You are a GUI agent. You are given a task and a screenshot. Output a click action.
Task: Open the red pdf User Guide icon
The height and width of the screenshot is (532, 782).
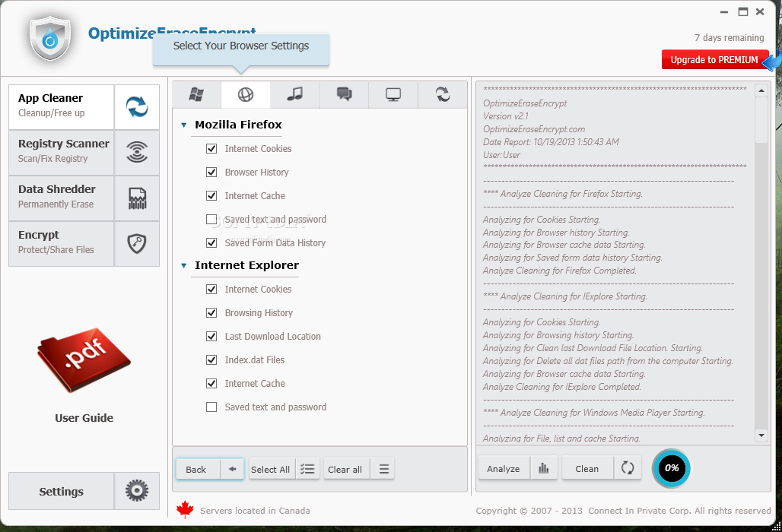[83, 360]
